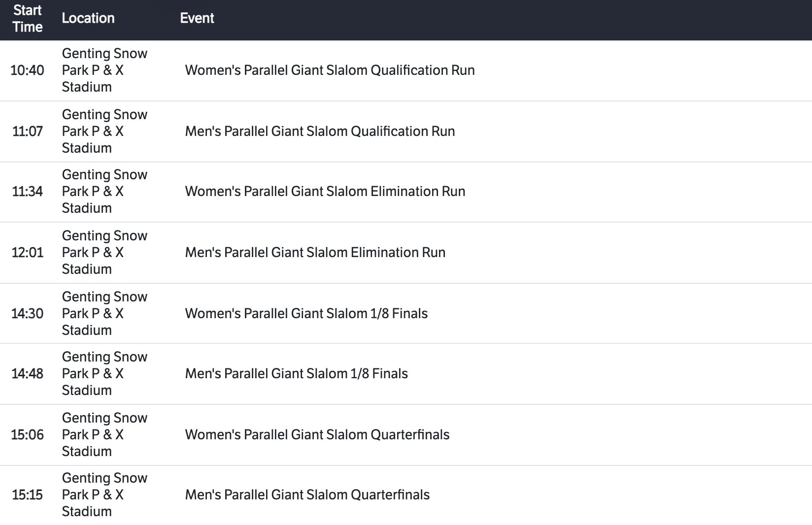Click the 14:30 start time cell
812x525 pixels.
[28, 314]
